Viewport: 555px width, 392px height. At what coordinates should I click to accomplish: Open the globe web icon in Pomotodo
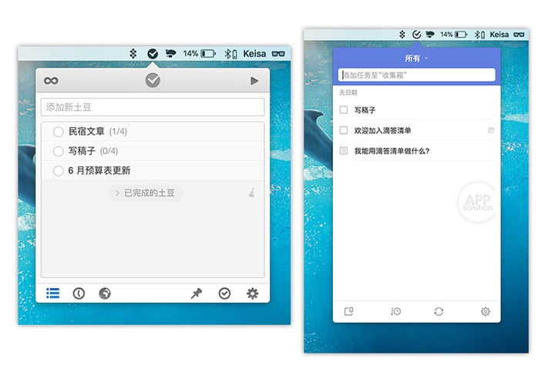(x=105, y=293)
